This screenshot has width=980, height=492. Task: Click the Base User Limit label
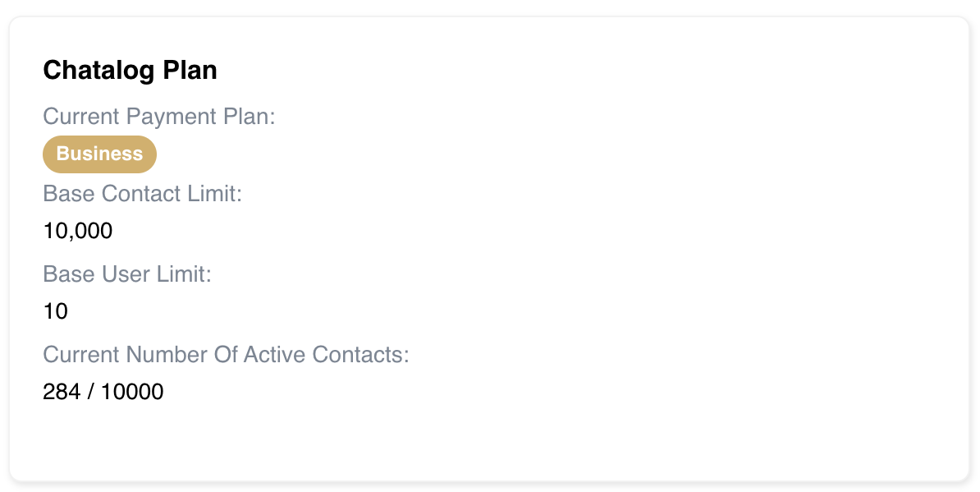(x=127, y=274)
